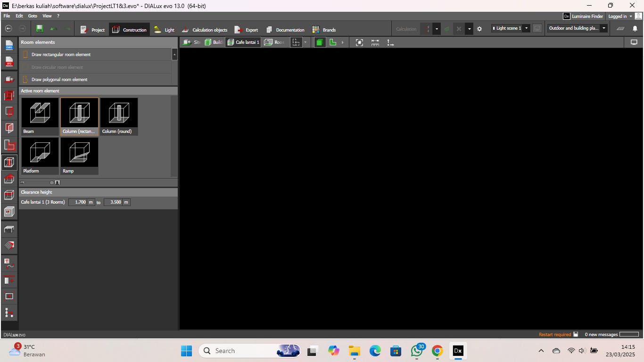
Task: Select the Building level button
Action: click(x=214, y=42)
